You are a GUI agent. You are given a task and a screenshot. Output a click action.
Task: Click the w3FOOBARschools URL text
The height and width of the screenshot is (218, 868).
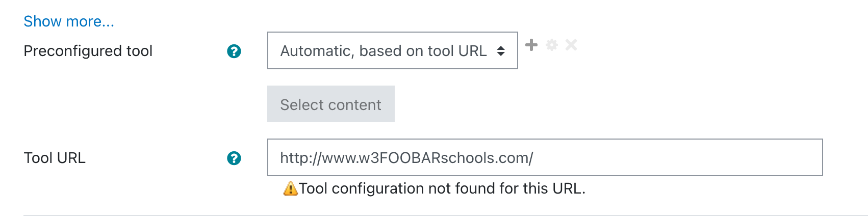[x=406, y=158]
